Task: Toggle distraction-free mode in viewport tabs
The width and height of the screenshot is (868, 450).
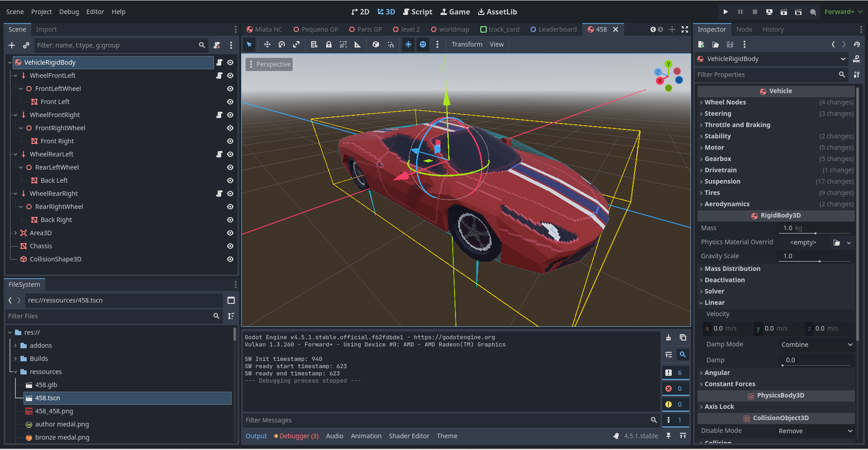Action: [x=685, y=29]
